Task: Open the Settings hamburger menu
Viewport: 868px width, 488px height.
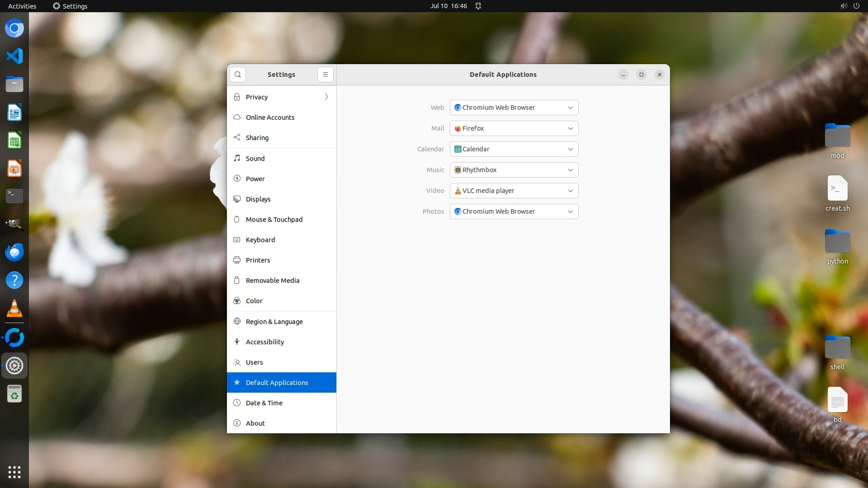Action: click(x=325, y=75)
